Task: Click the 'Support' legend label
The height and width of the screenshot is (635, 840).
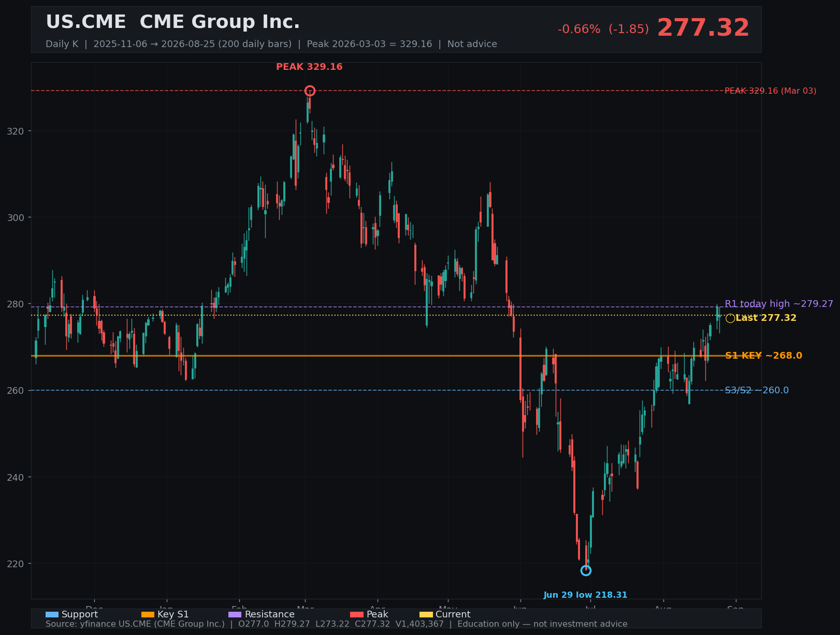Action: pyautogui.click(x=80, y=615)
